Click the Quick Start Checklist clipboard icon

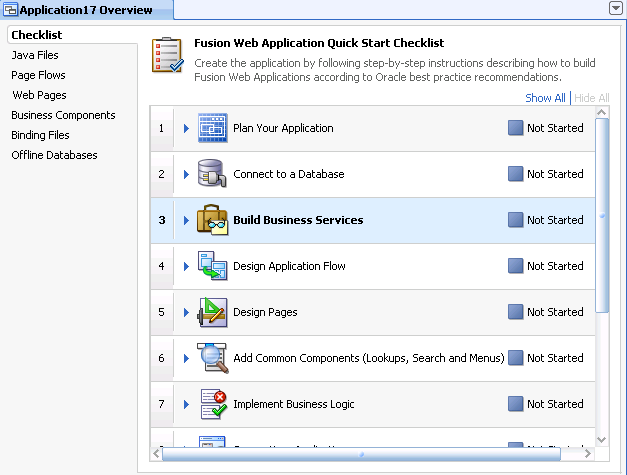(x=167, y=56)
